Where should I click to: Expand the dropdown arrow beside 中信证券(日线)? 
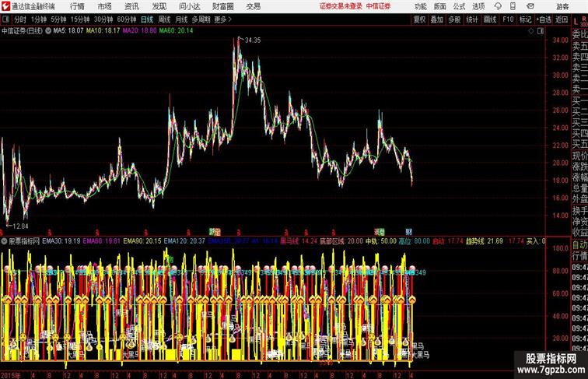click(x=48, y=31)
